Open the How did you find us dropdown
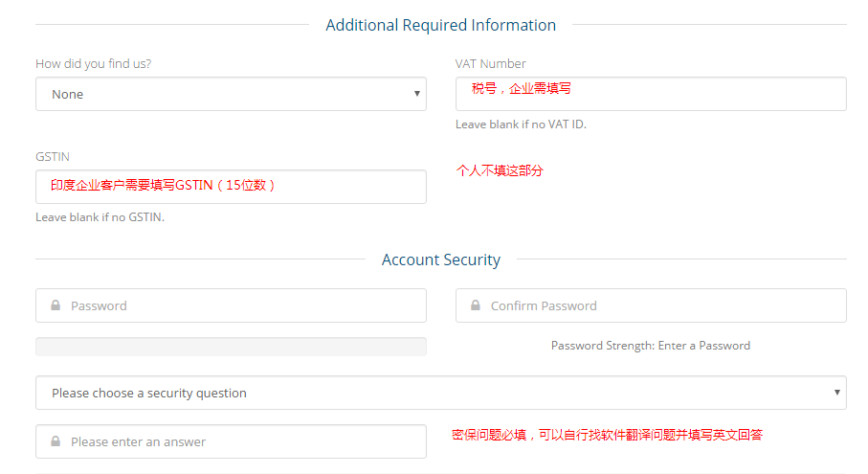This screenshot has width=868, height=474. (231, 94)
